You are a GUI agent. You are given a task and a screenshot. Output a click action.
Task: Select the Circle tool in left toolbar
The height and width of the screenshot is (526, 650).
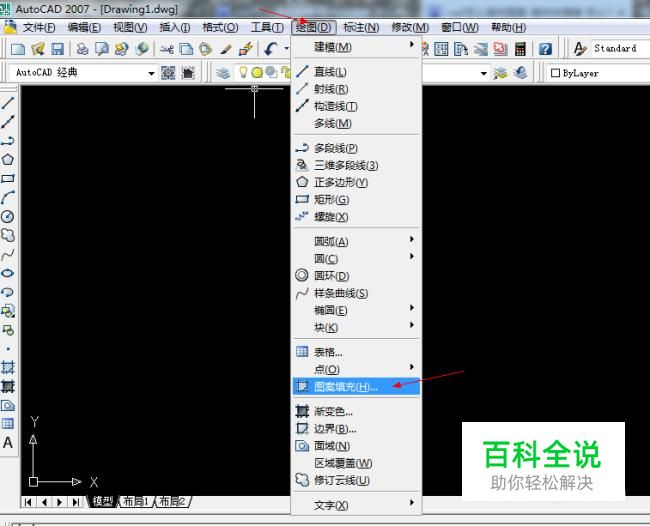(8, 216)
